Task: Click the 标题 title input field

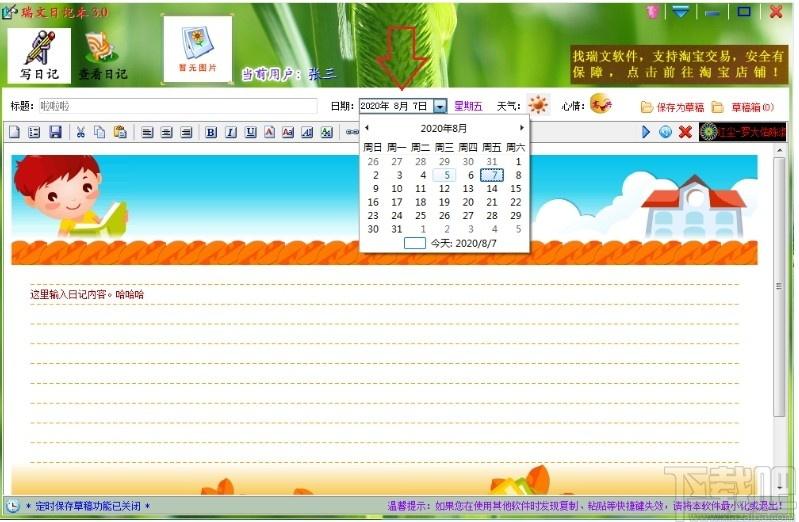Action: (x=178, y=106)
